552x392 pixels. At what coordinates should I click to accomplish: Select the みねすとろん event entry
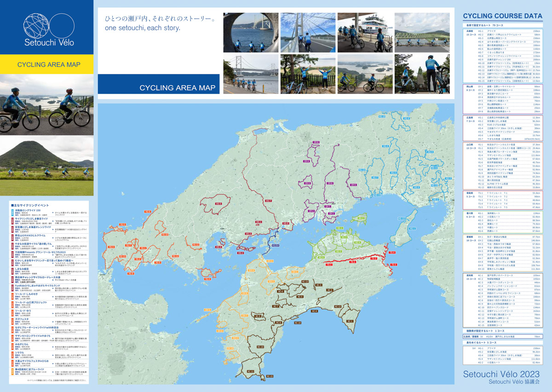(50, 347)
